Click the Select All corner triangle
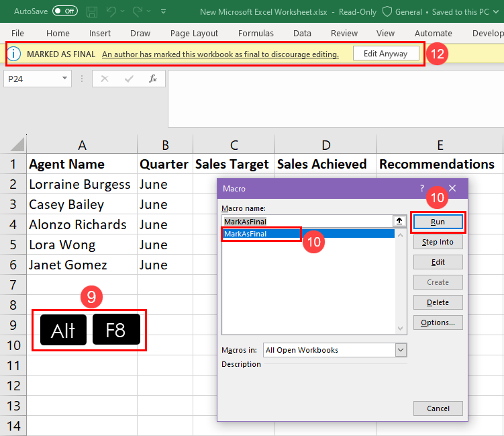This screenshot has width=504, height=436. tap(17, 144)
